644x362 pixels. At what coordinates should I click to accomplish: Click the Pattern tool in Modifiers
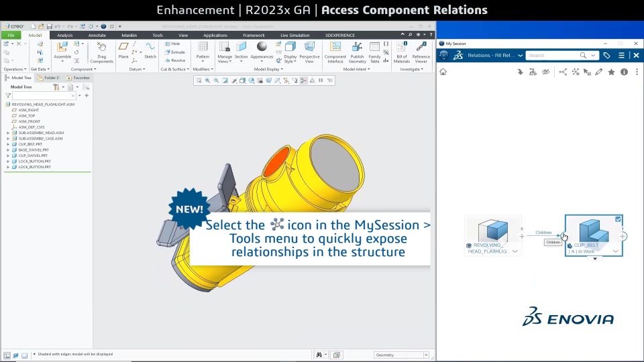pos(203,50)
